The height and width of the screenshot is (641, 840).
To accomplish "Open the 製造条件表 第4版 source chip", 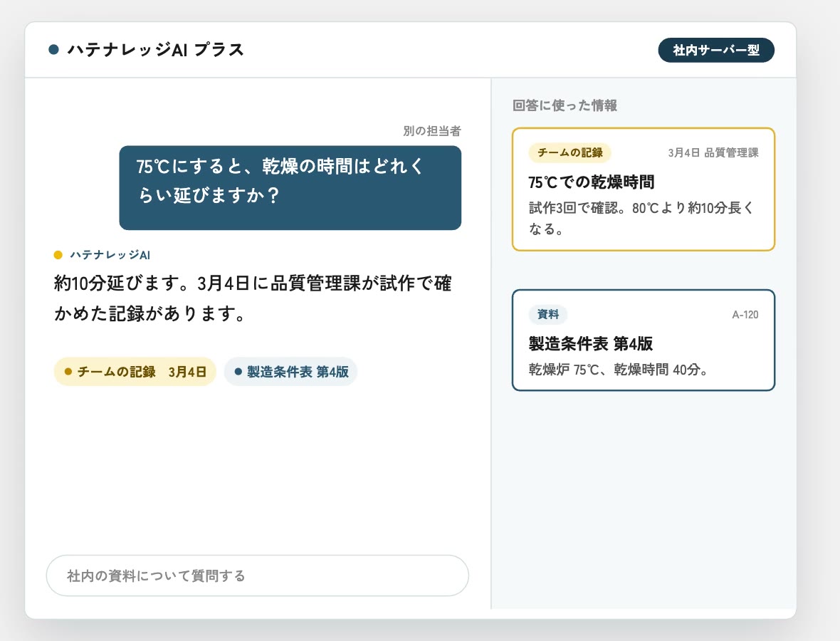I will pos(291,371).
